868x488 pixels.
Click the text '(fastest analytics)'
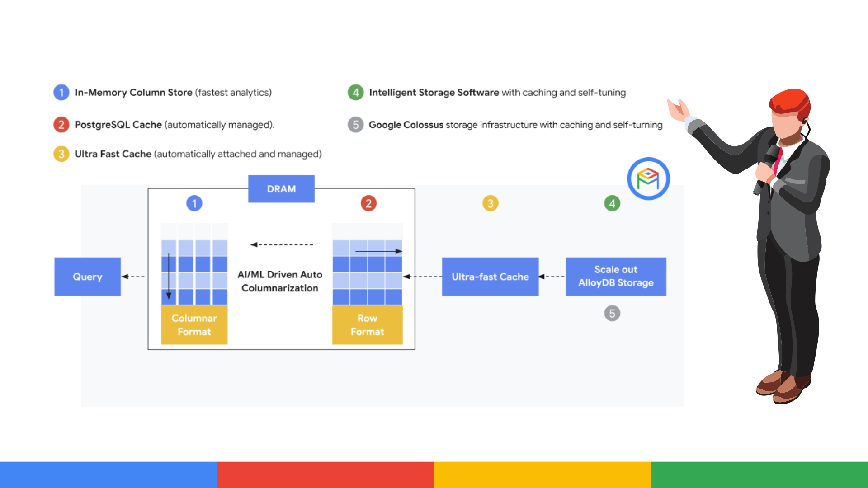233,93
